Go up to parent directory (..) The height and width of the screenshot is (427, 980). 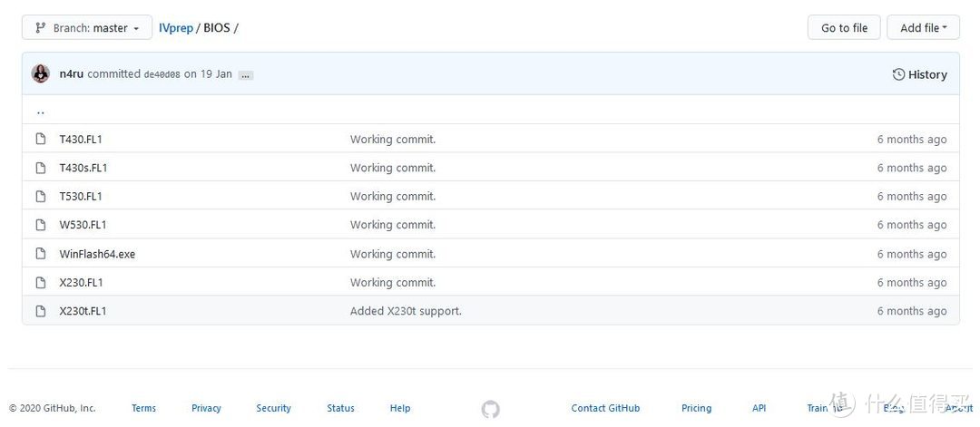coord(41,112)
